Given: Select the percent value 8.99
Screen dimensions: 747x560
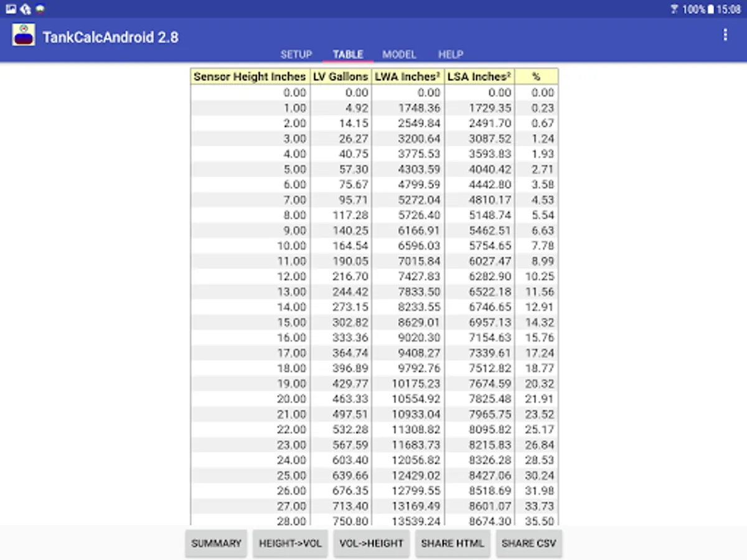Looking at the screenshot, I should (x=543, y=261).
